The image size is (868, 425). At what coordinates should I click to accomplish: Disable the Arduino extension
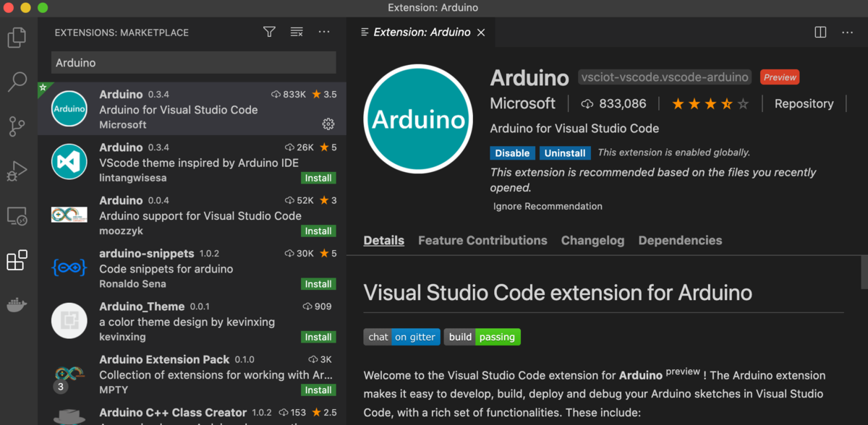513,153
